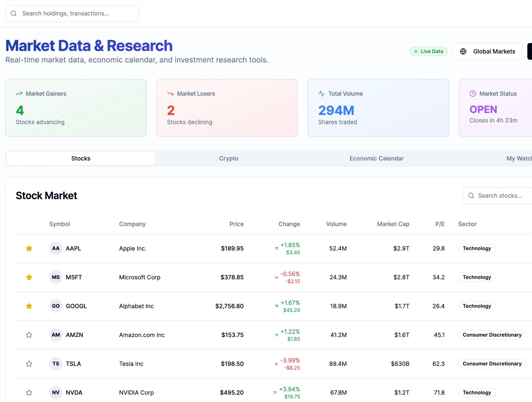Image resolution: width=532 pixels, height=402 pixels.
Task: Click the $2,756.80 price for GOOGL
Action: [229, 306]
